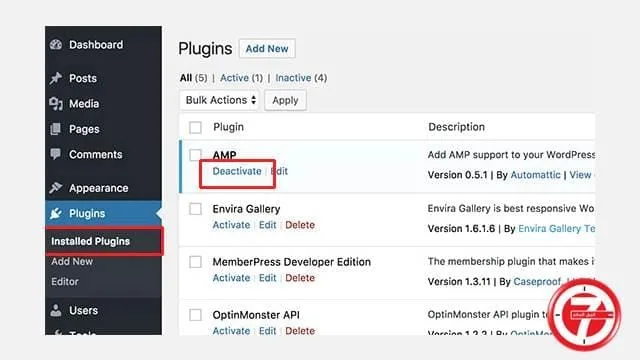
Task: Click the Media icon in sidebar
Action: pyautogui.click(x=56, y=104)
